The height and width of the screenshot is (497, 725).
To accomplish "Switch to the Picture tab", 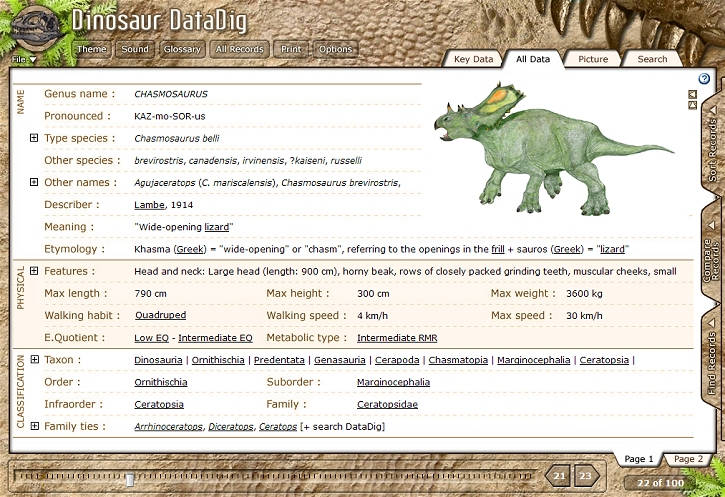I will tap(593, 59).
